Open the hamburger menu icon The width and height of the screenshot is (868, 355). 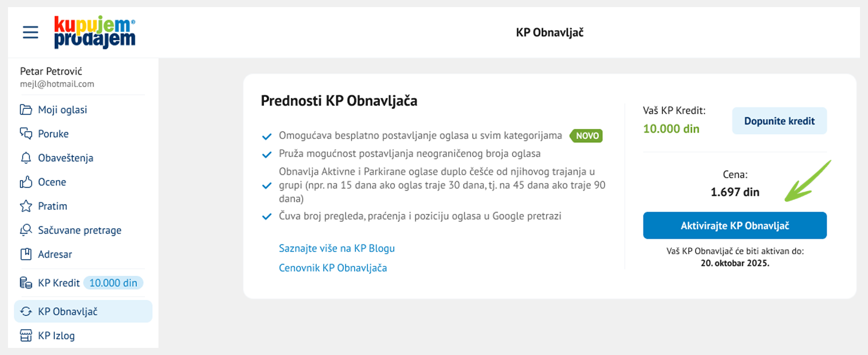click(31, 32)
